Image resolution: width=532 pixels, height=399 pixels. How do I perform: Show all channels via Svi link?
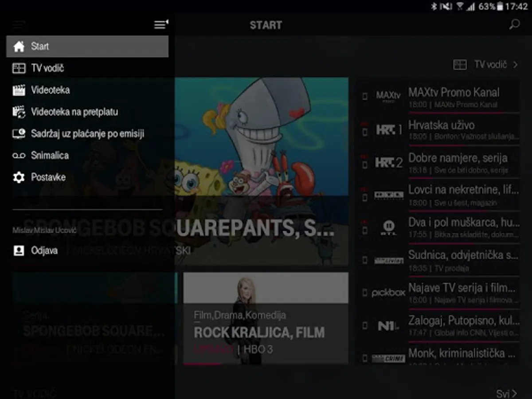point(506,394)
